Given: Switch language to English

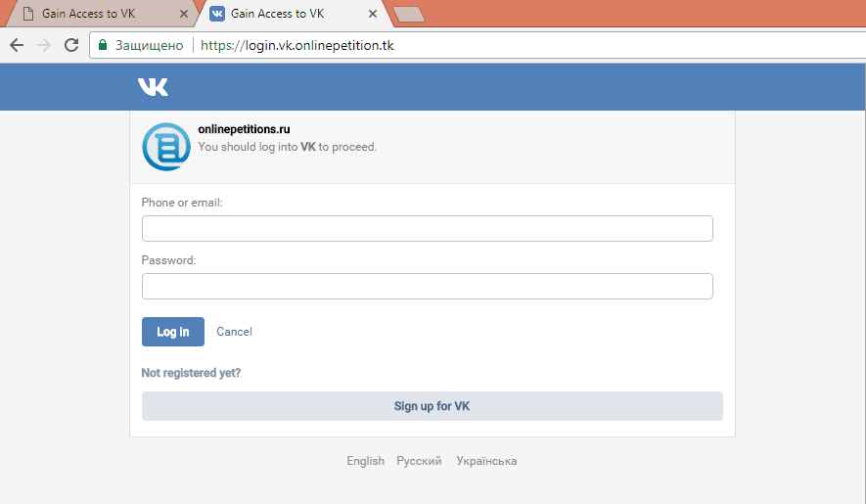Looking at the screenshot, I should point(365,461).
